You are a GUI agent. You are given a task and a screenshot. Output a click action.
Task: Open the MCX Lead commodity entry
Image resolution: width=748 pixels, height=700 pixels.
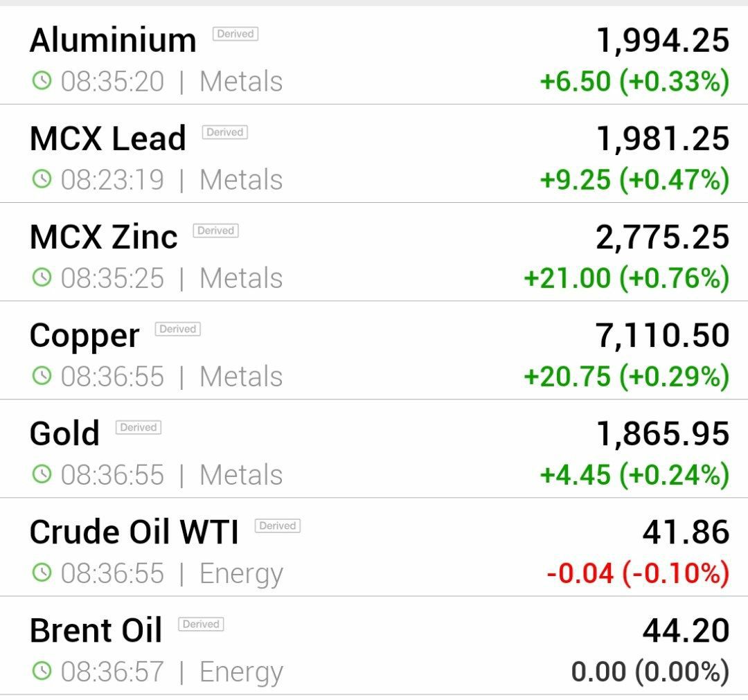tap(374, 154)
